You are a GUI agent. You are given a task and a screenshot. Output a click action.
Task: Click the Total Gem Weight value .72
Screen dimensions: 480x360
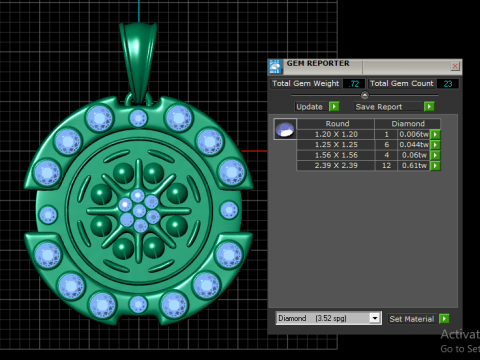(354, 84)
